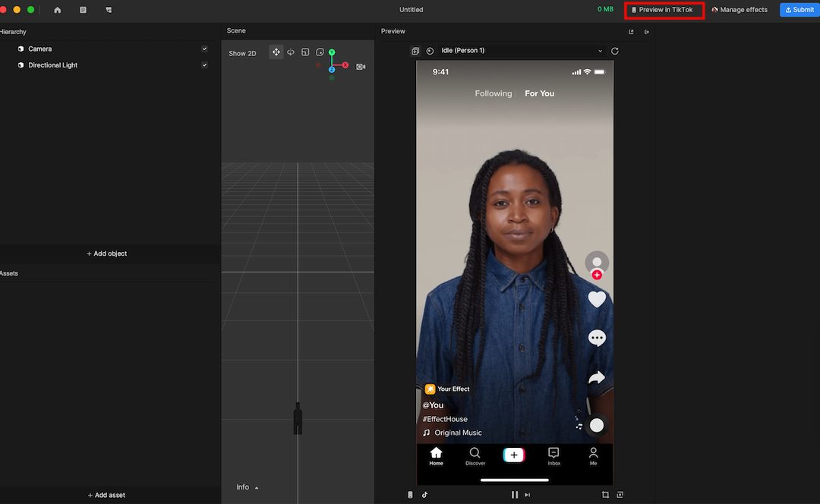Open the Add object menu
Image resolution: width=820 pixels, height=504 pixels.
click(107, 254)
